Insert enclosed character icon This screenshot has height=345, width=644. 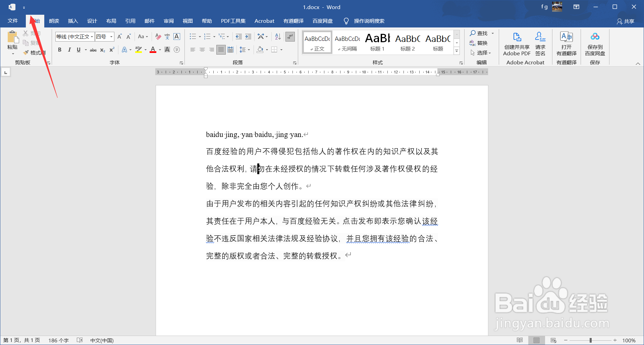[x=177, y=50]
